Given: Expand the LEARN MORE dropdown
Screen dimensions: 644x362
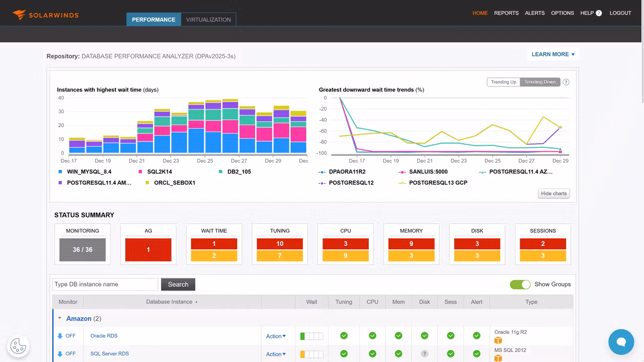Looking at the screenshot, I should [x=553, y=54].
